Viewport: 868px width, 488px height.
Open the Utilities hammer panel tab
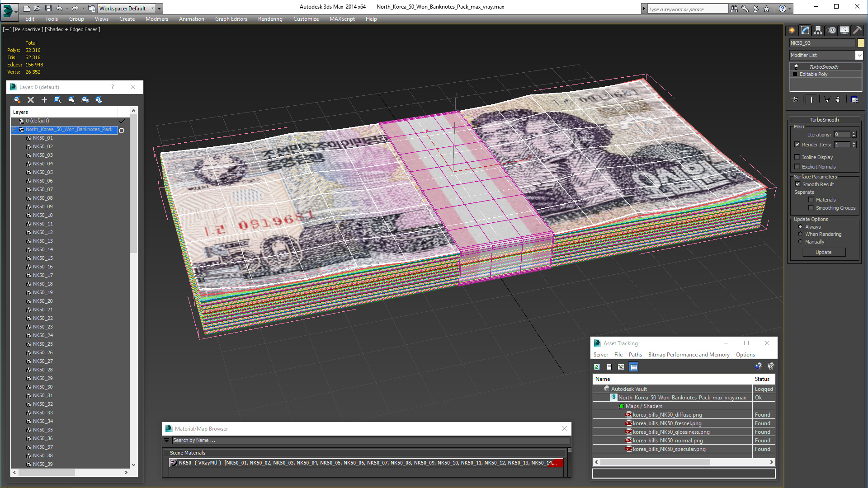(857, 30)
